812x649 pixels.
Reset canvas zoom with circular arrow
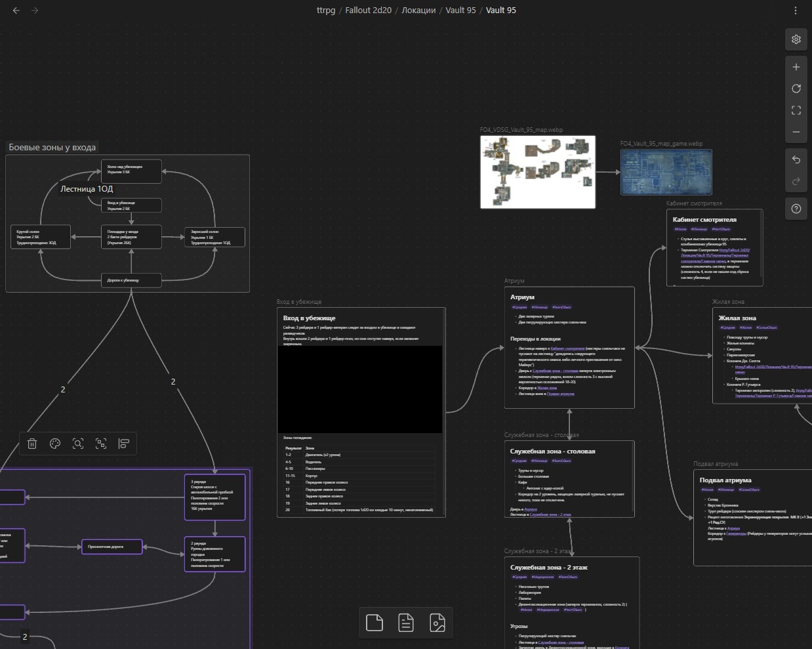tap(796, 89)
